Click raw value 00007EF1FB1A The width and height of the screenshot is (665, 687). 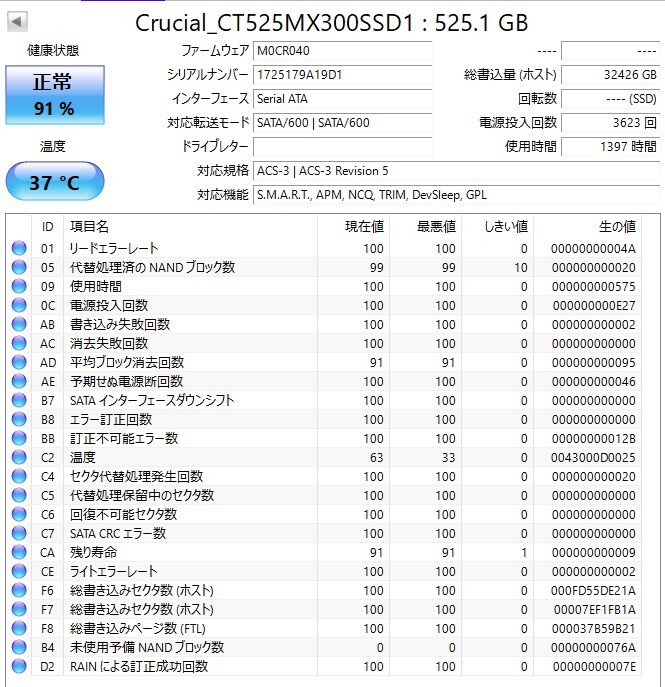(594, 609)
